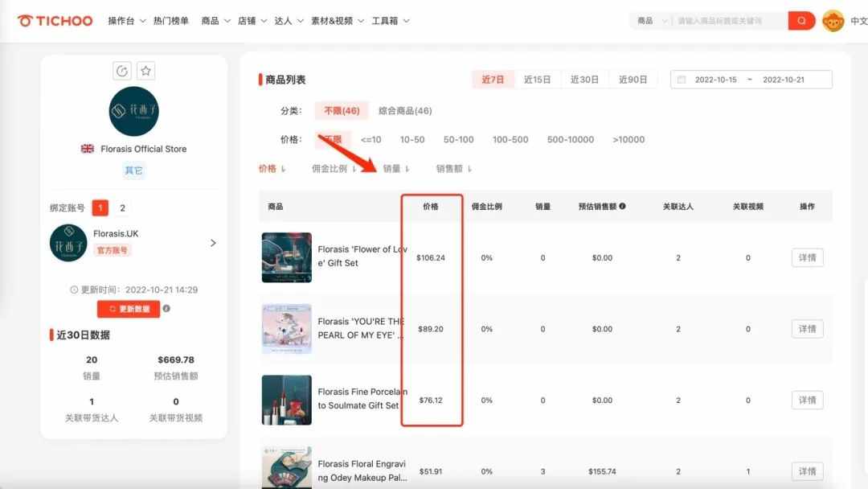Select bound account tab 1

tap(100, 208)
